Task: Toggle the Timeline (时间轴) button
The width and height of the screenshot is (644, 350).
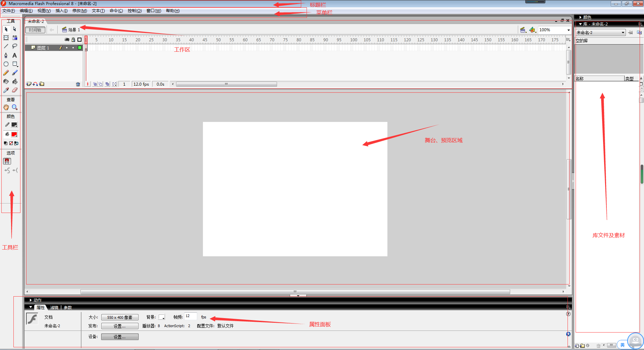Action: [x=35, y=30]
